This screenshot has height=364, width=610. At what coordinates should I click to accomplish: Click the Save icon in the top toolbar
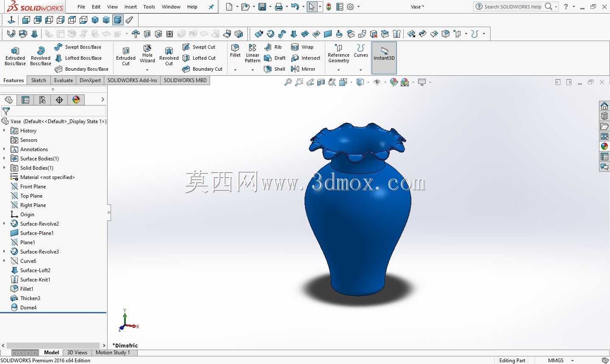[x=262, y=7]
